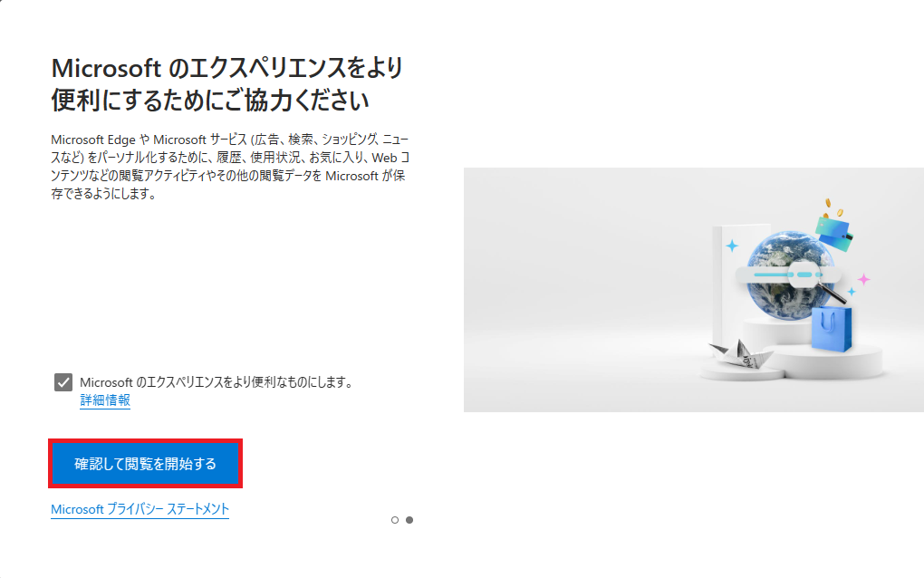Viewport: 924px width, 578px height.
Task: Click the 確認して閲覧を開始する button
Action: [x=145, y=464]
